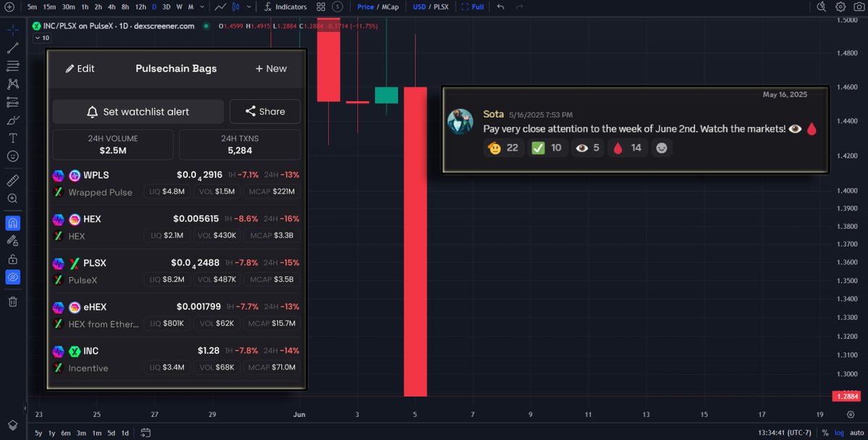
Task: Expand the timeframe interval dropdown arrow
Action: 202,7
